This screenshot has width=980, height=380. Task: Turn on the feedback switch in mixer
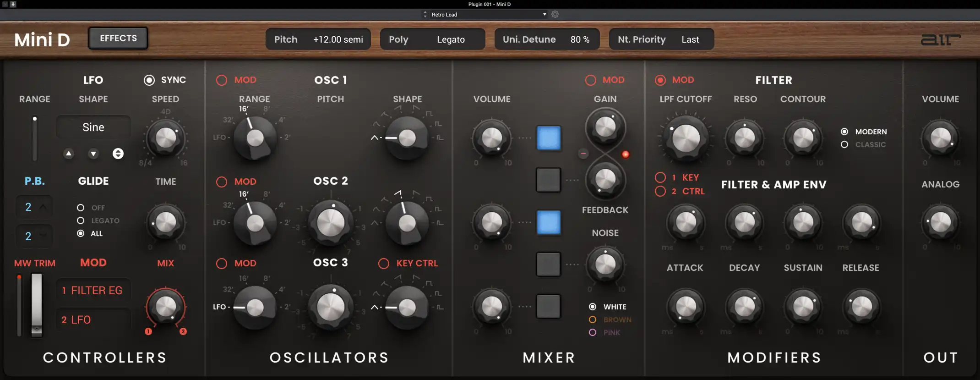click(548, 180)
